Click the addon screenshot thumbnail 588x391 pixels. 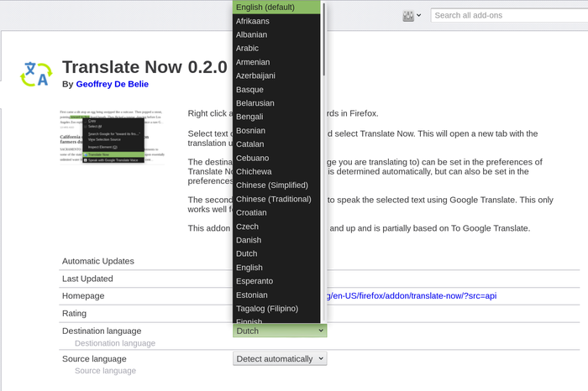click(x=112, y=136)
